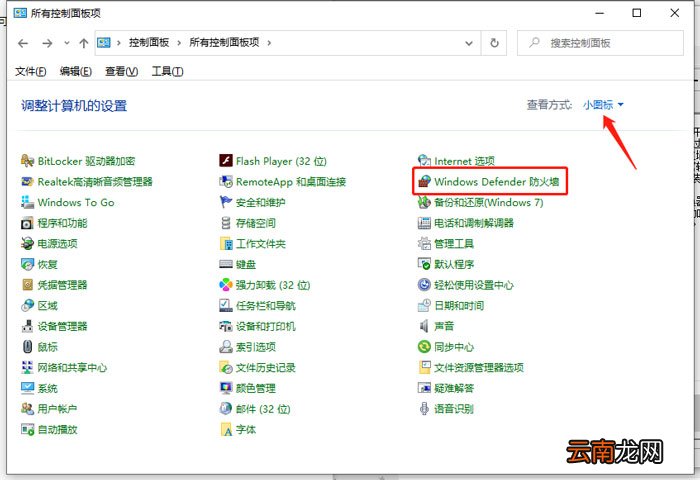Viewport: 700px width, 480px height.
Task: Open 默认程序 link
Action: pyautogui.click(x=454, y=264)
